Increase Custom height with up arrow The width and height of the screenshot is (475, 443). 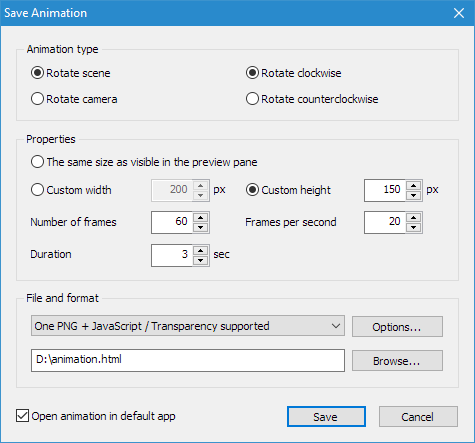pyautogui.click(x=414, y=186)
